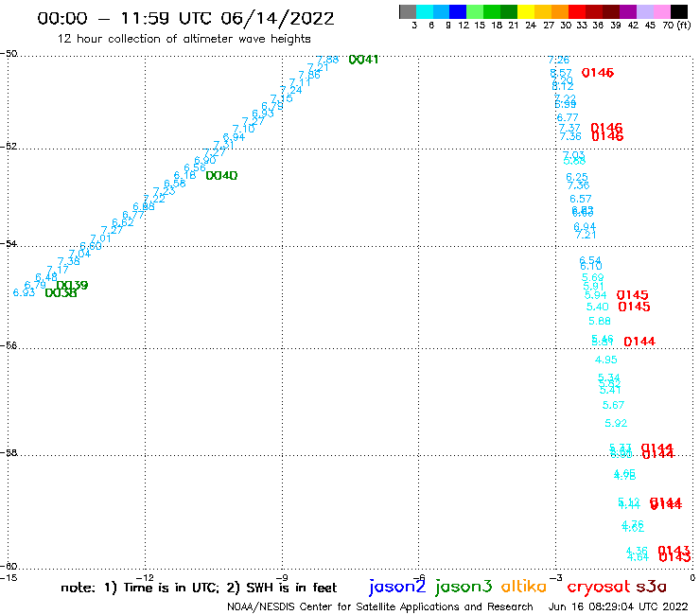Click the bright red swatch in the legend

[577, 11]
